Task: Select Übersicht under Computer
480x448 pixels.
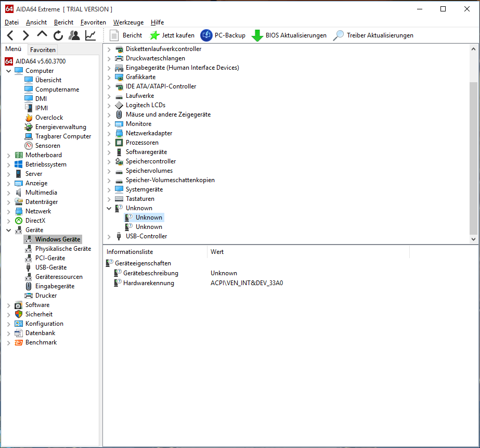Action: coord(48,80)
